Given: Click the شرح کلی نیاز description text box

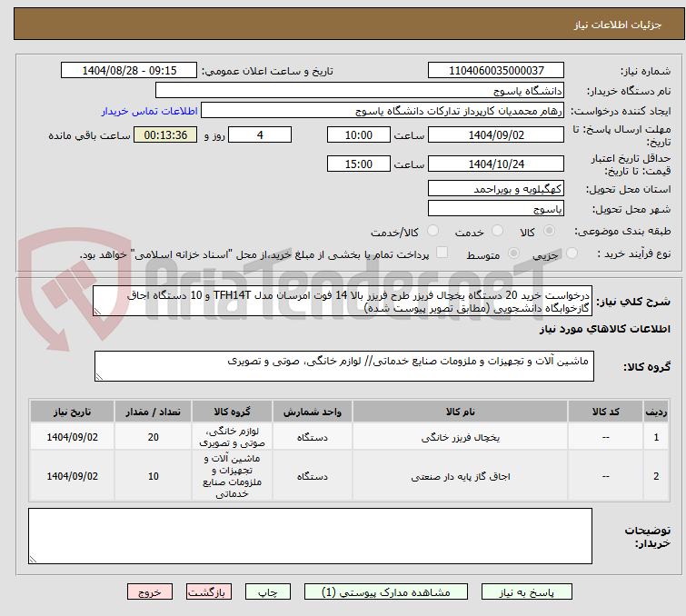Looking at the screenshot, I should click(x=343, y=301).
